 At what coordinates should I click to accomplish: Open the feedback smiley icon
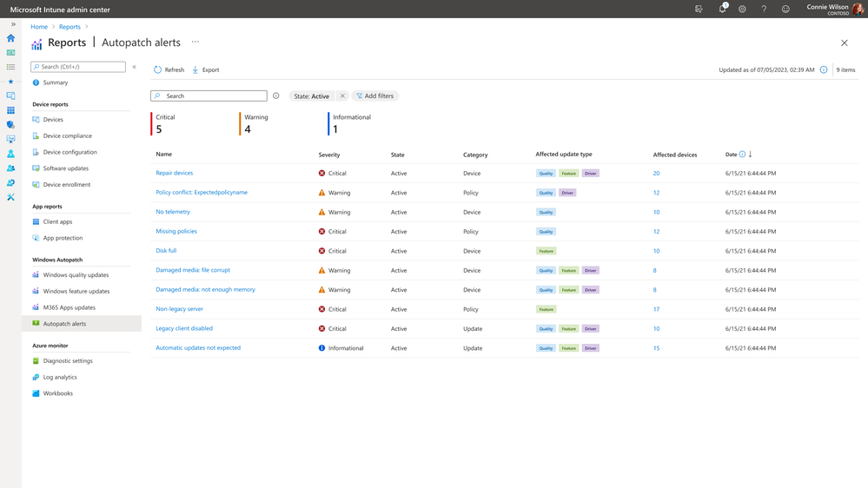pyautogui.click(x=785, y=9)
